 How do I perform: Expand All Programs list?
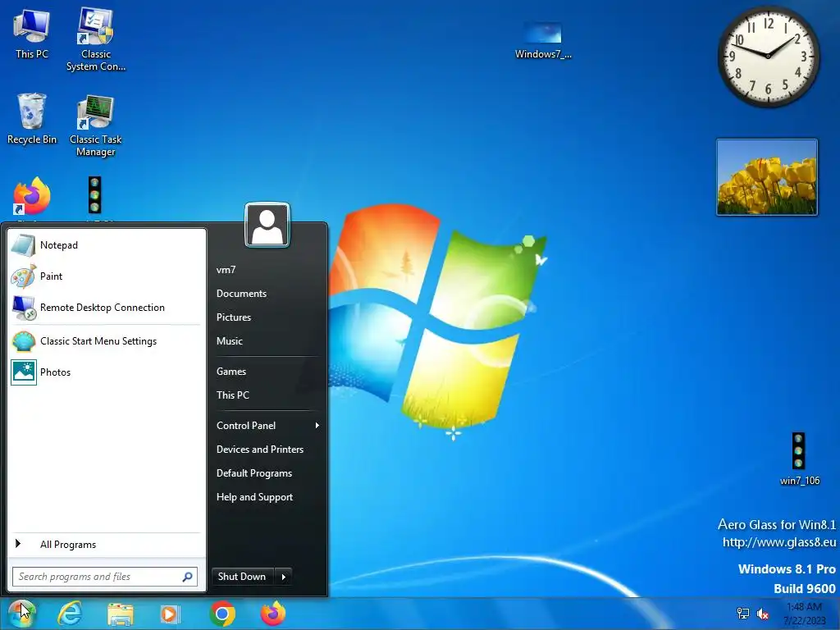click(x=106, y=545)
